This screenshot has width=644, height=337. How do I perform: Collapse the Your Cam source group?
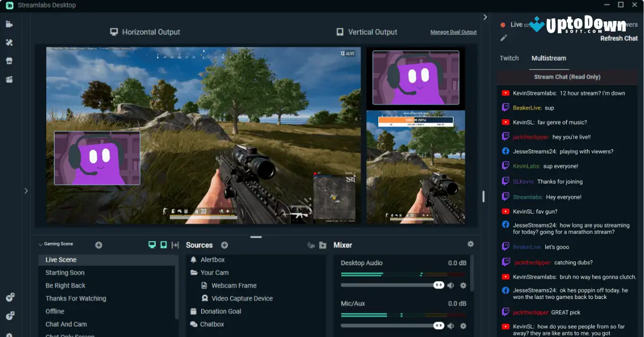tap(193, 272)
